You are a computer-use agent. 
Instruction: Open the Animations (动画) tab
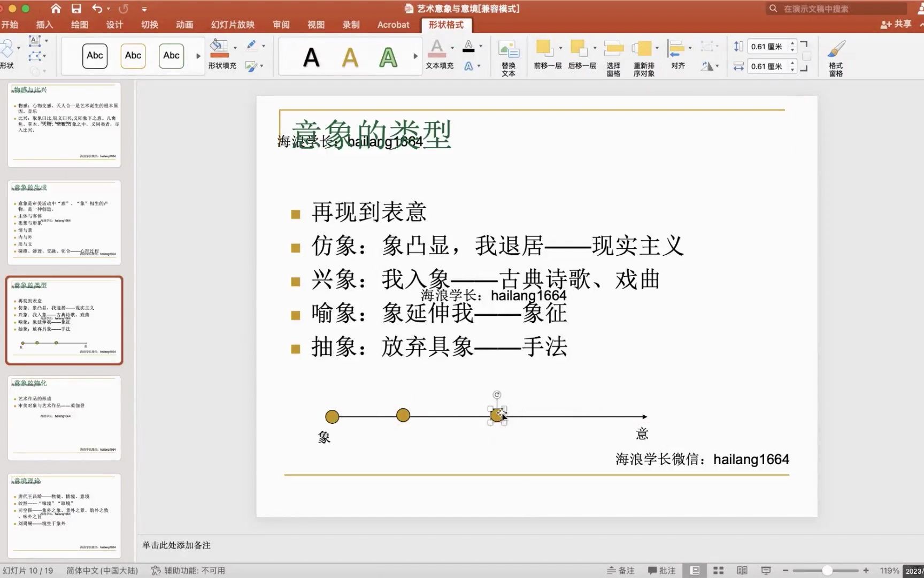click(184, 25)
